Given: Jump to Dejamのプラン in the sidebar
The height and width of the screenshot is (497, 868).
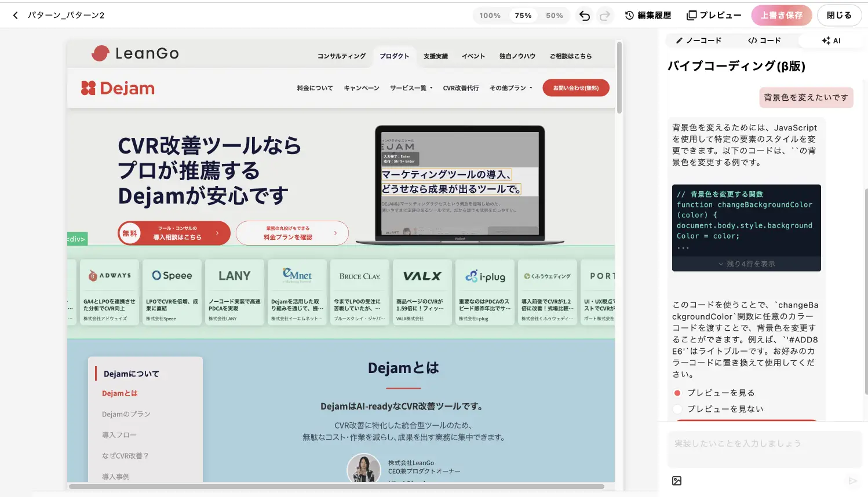Looking at the screenshot, I should (126, 414).
